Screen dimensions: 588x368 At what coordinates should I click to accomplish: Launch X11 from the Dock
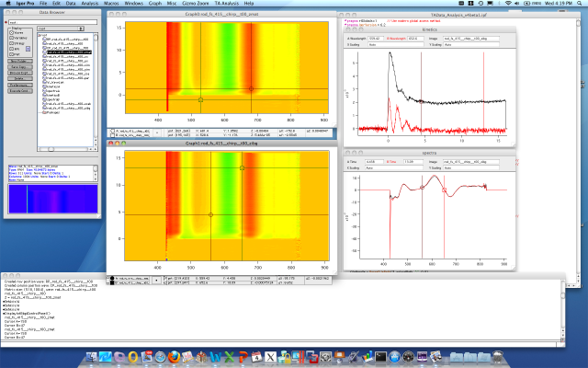pos(270,356)
